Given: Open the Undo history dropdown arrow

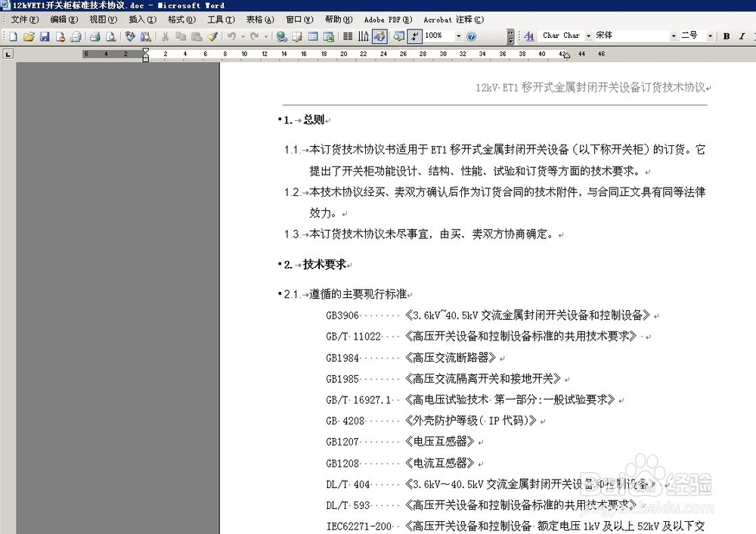Looking at the screenshot, I should point(243,36).
